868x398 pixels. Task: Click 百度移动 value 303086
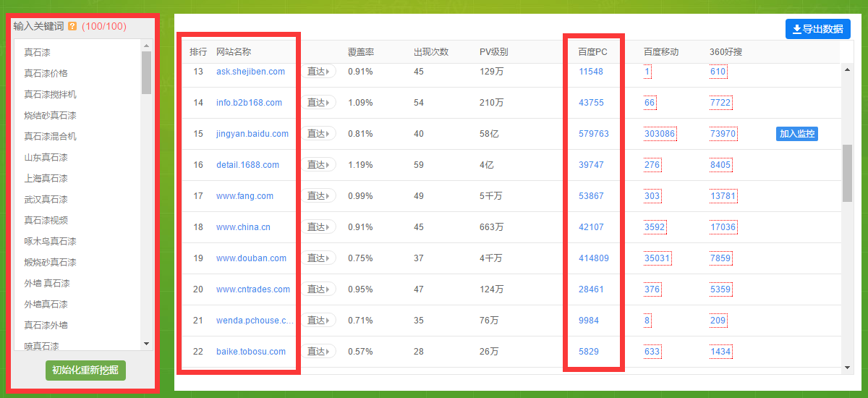pyautogui.click(x=660, y=134)
